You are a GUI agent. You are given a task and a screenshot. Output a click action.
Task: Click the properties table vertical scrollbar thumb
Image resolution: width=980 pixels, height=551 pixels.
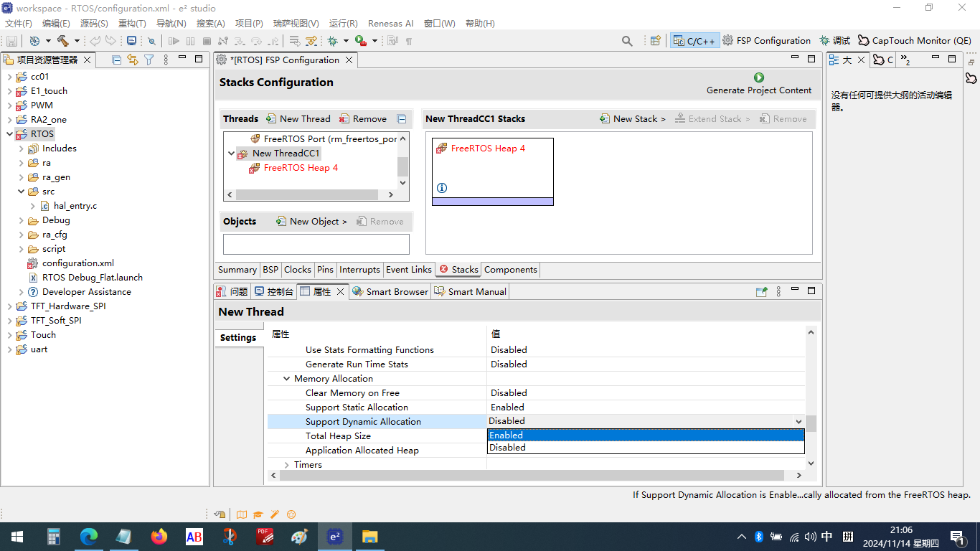811,423
